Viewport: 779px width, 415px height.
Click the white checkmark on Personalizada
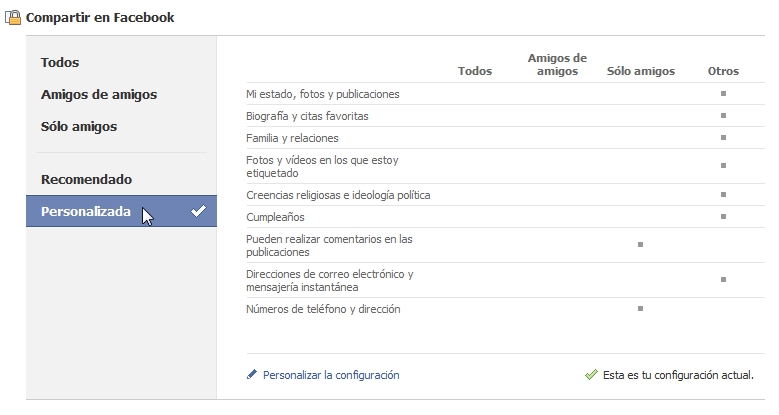coord(198,211)
